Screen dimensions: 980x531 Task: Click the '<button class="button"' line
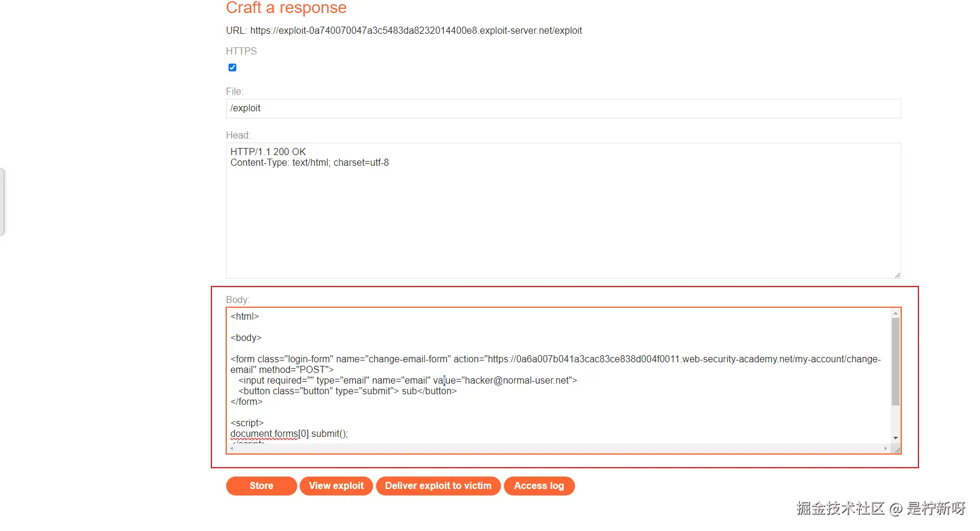coord(348,391)
